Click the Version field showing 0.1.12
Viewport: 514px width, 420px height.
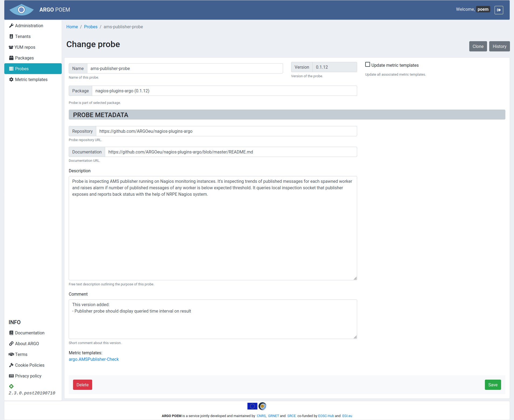(334, 67)
